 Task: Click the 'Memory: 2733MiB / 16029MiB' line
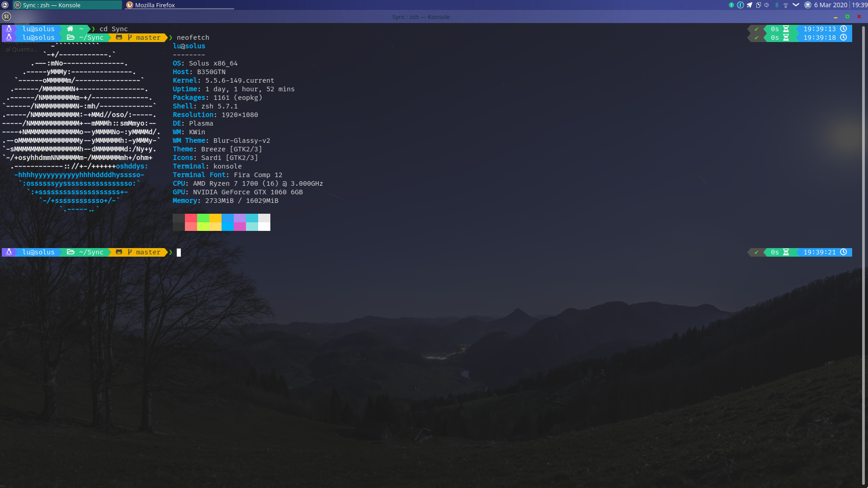point(226,201)
